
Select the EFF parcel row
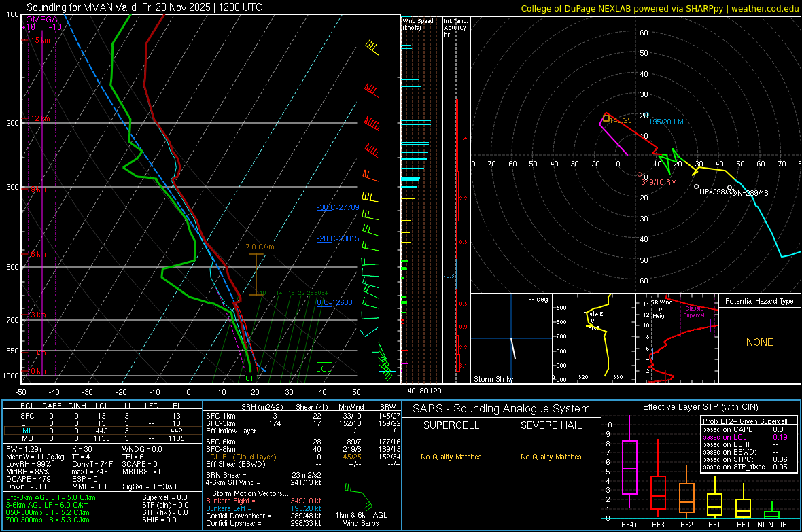[102, 423]
